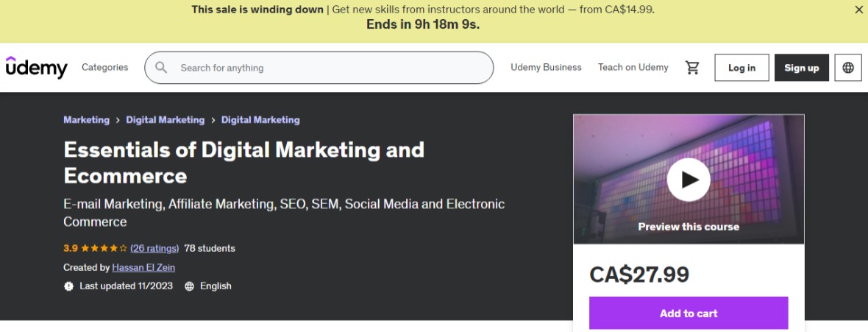868x332 pixels.
Task: Click the 3.9 rating number
Action: tap(71, 248)
